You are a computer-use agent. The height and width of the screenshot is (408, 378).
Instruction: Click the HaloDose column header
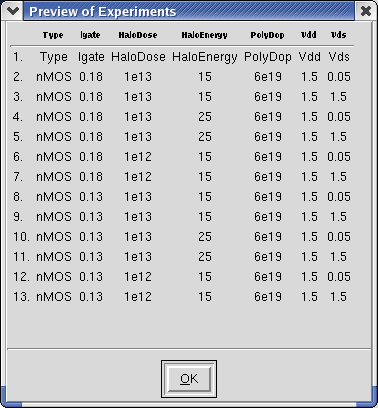pos(138,35)
